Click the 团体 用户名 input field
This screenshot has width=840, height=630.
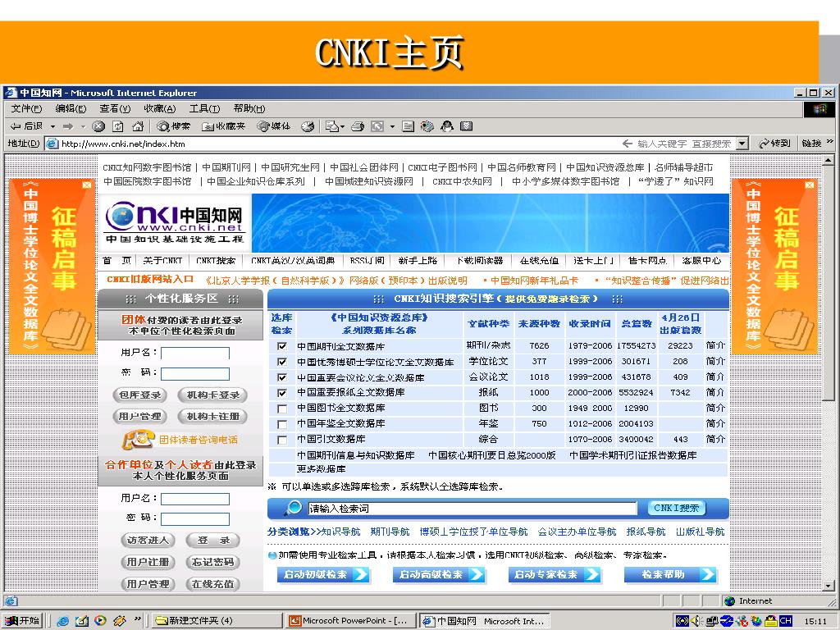tap(195, 353)
